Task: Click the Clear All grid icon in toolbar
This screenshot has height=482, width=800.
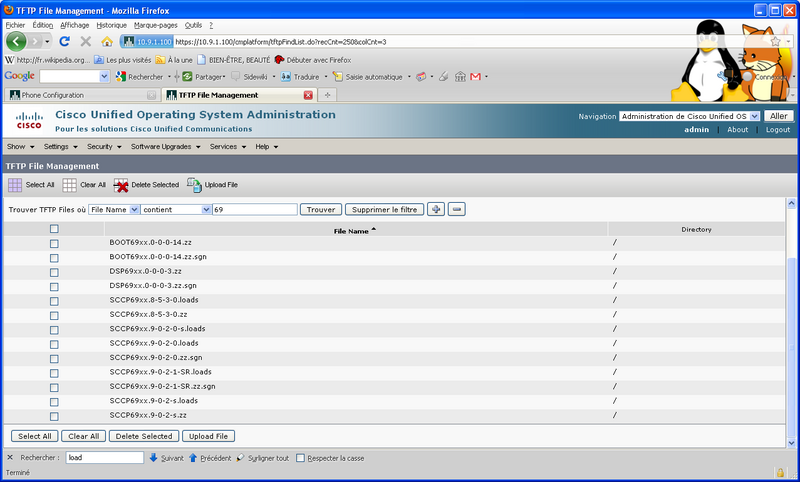Action: point(69,185)
